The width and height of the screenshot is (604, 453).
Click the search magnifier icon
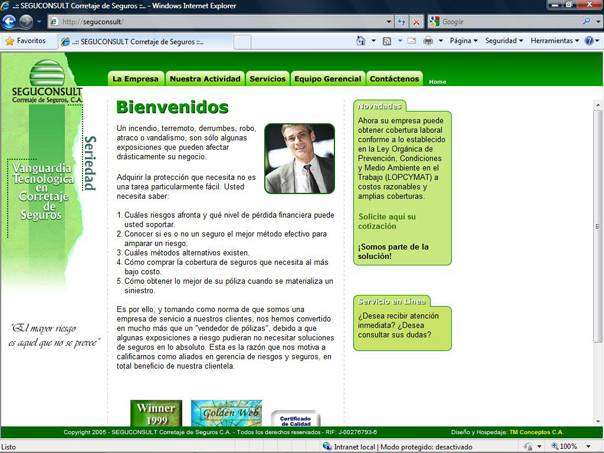tap(586, 21)
